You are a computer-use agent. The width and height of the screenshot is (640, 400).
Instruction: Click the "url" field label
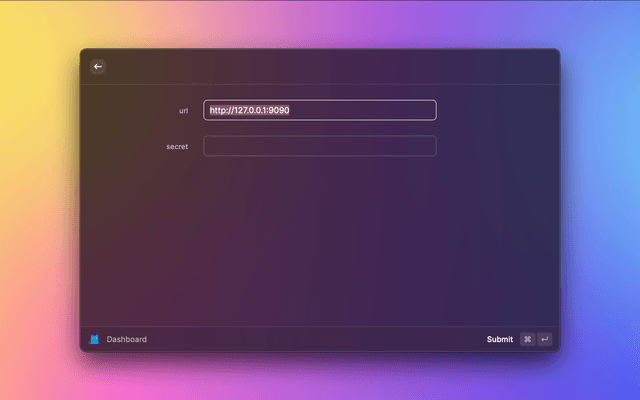183,110
